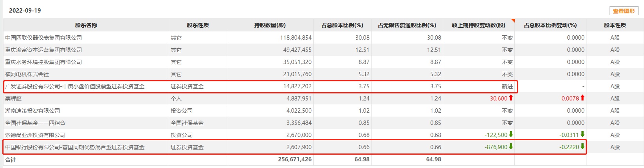The image size is (644, 168).
Task: Click the red up arrow beside 0.0078
Action: (x=583, y=98)
